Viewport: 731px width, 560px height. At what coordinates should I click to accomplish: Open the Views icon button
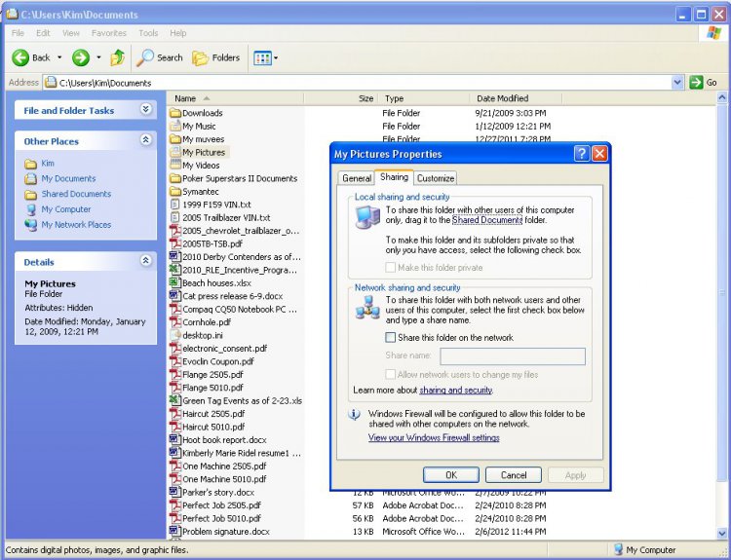262,58
